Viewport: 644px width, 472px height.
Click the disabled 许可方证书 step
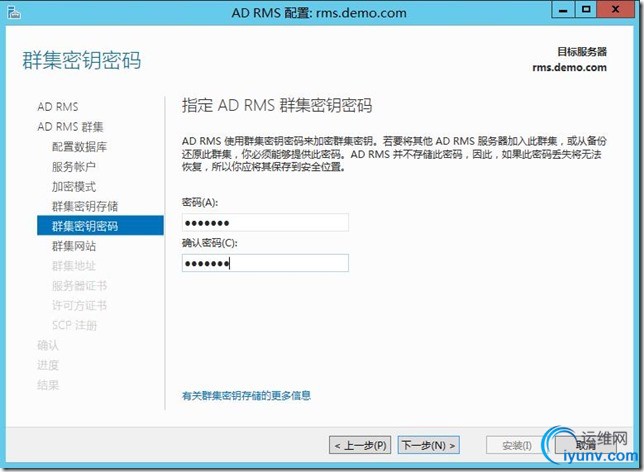point(79,306)
